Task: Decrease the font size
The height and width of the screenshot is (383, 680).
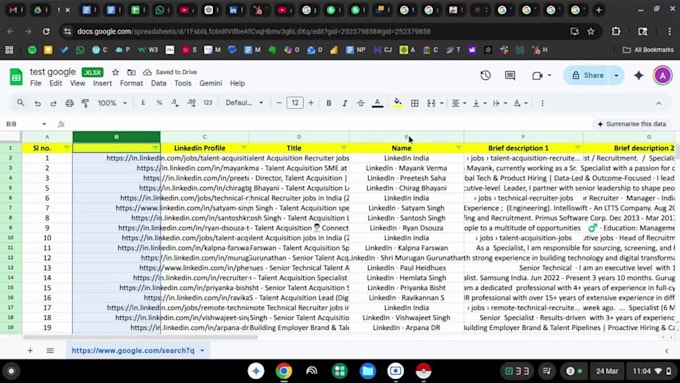Action: [279, 103]
